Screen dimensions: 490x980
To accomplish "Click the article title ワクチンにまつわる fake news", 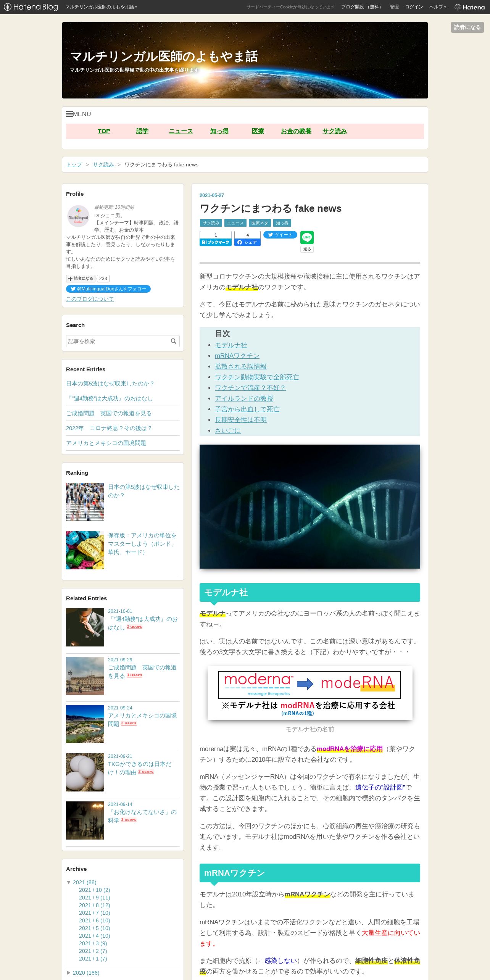I will click(x=271, y=208).
